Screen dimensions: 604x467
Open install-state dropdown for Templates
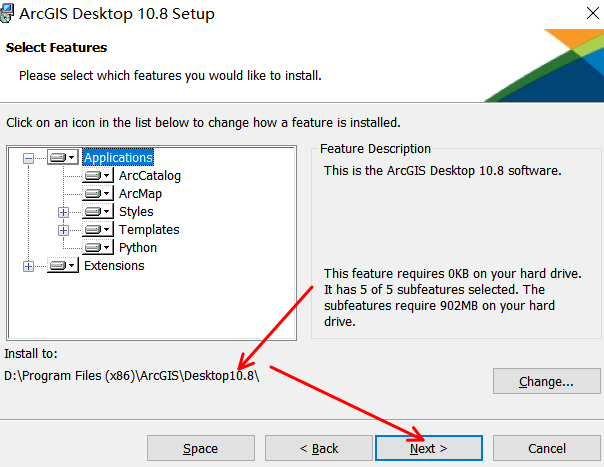[x=97, y=230]
